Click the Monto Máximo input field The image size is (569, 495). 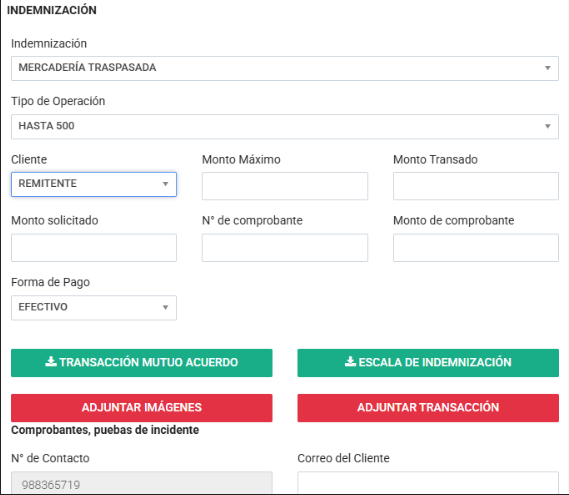click(x=285, y=186)
